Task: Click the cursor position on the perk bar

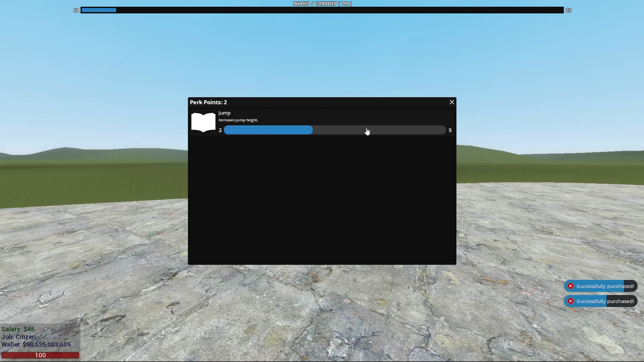Action: point(367,131)
